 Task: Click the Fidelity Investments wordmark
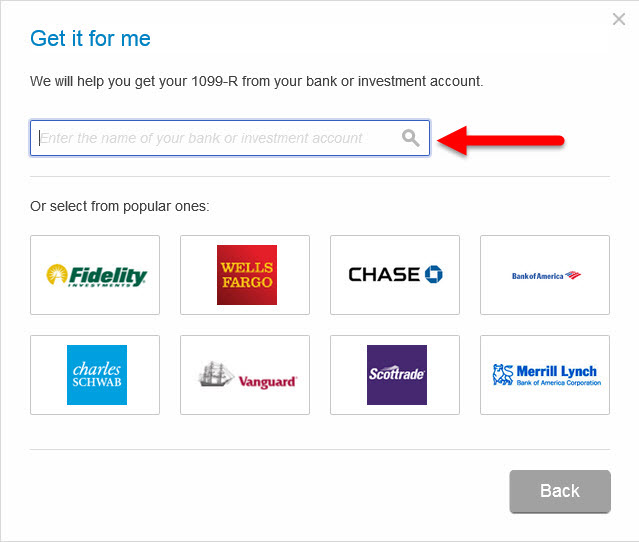coord(108,276)
